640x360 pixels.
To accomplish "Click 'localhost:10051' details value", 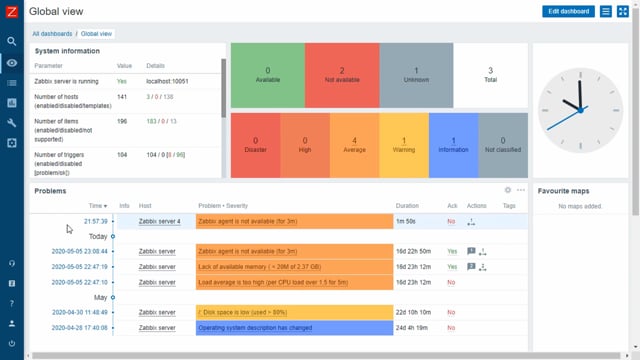I will (167, 81).
